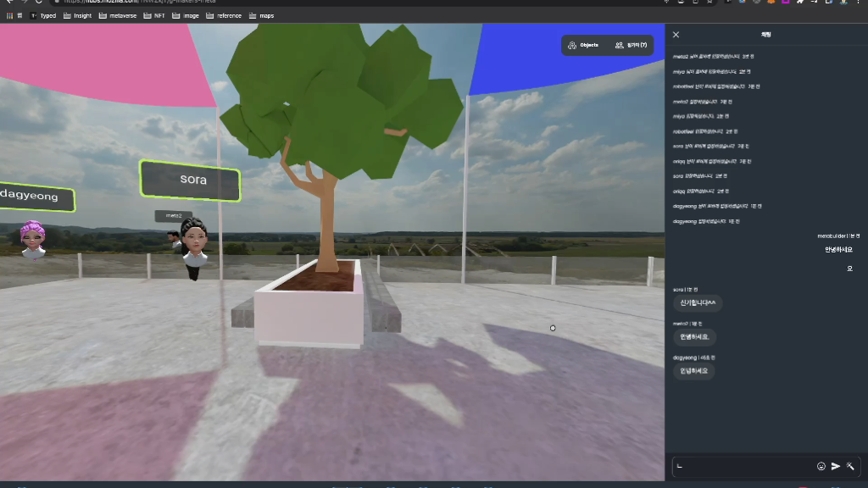The width and height of the screenshot is (868, 488).
Task: Click the sora chat bubble message
Action: point(698,303)
